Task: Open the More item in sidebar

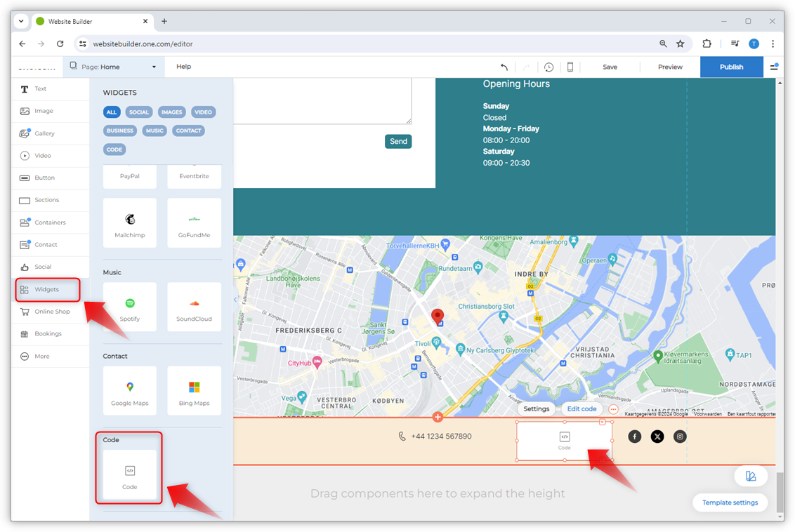Action: coord(42,357)
